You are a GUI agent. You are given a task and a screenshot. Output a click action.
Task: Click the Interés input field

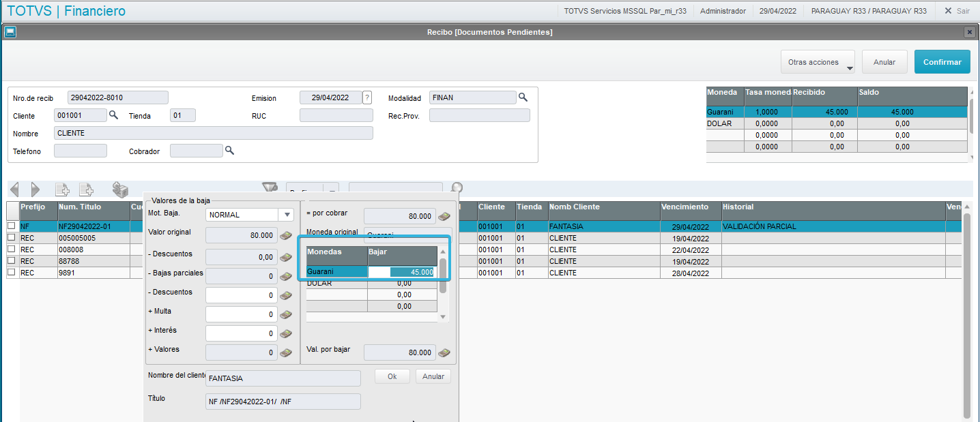[x=241, y=333]
